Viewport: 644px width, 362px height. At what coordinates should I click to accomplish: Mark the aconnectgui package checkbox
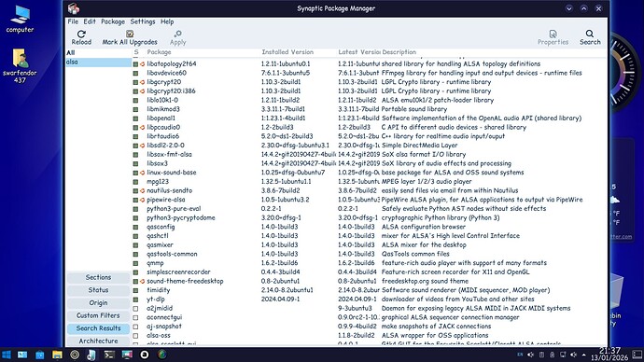coord(135,317)
